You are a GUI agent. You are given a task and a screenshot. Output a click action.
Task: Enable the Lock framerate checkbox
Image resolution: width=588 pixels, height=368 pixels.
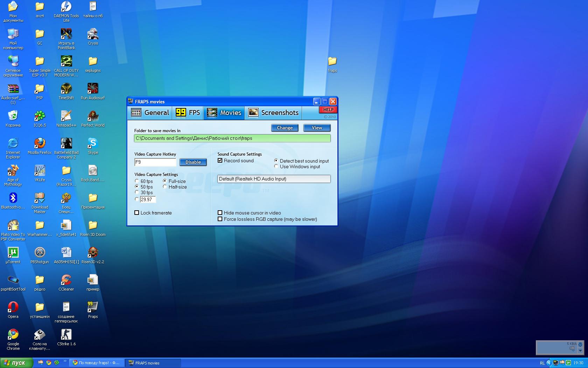(x=137, y=213)
